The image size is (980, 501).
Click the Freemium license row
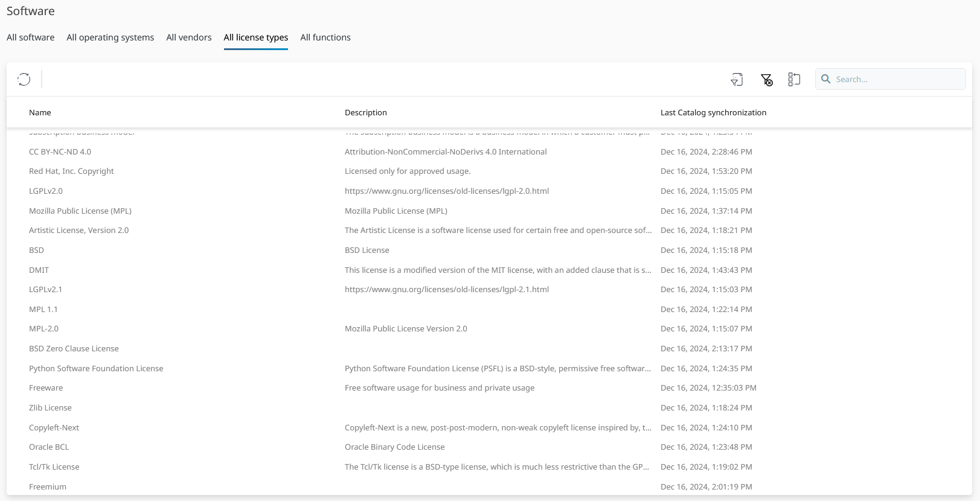tap(48, 487)
